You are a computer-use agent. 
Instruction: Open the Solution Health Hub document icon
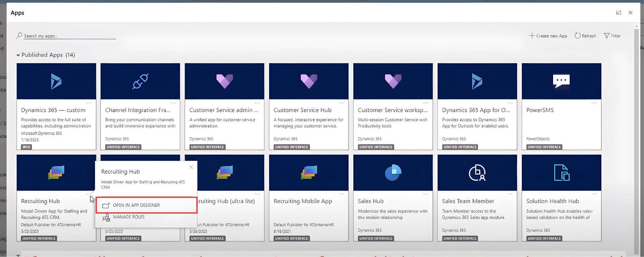tap(561, 173)
